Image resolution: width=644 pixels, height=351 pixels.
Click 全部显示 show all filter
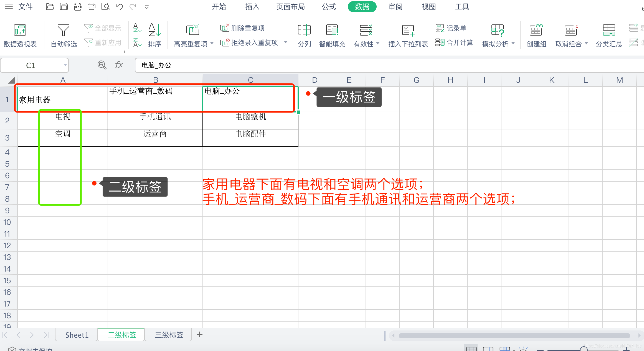103,28
